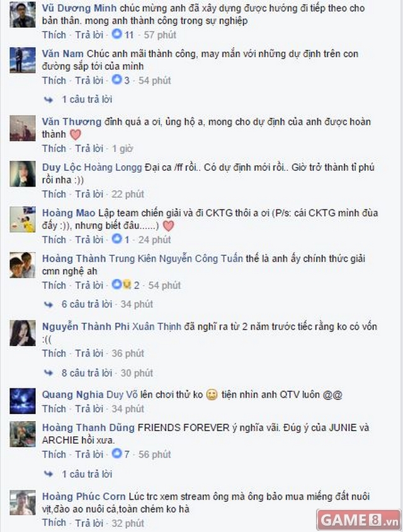Expand the '6 câu trả lời' replies
The height and width of the screenshot is (532, 403).
click(x=87, y=304)
